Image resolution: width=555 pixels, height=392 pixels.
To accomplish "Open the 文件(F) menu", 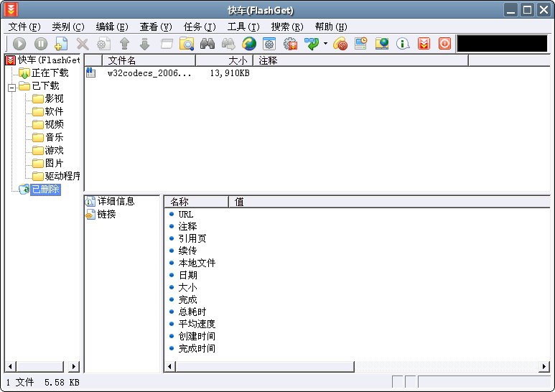I will click(x=24, y=27).
